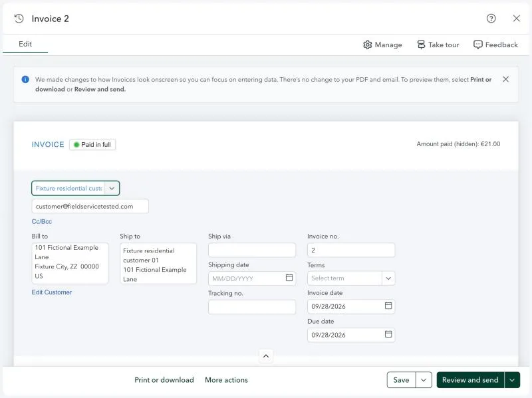Click the customer email field
Image resolution: width=532 pixels, height=398 pixels.
[90, 206]
